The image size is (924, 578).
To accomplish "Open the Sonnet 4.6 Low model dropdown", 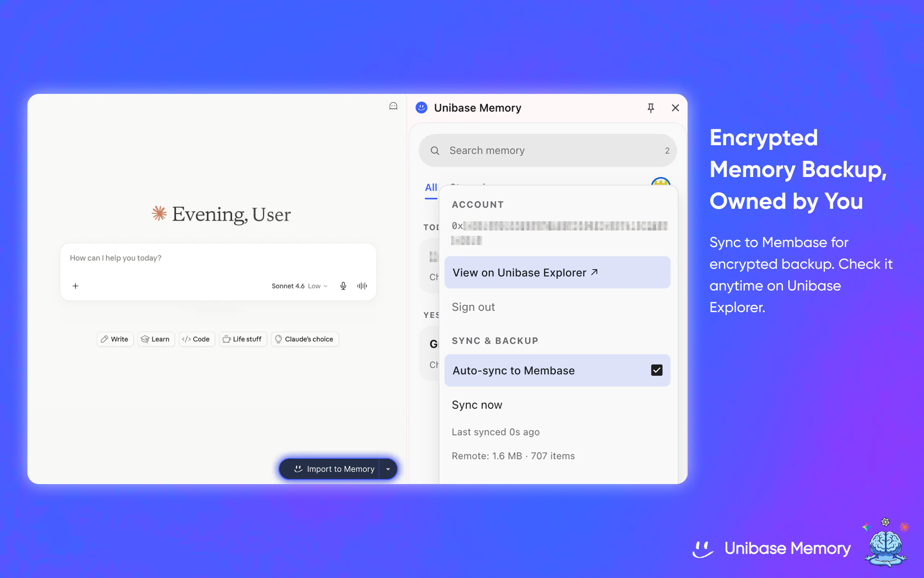I will click(300, 286).
